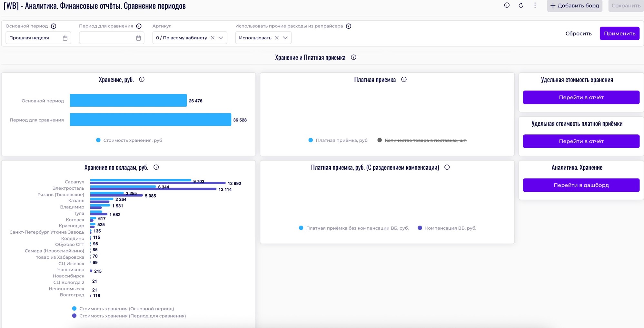Reset filters with Сбросить
644x328 pixels.
(x=578, y=34)
